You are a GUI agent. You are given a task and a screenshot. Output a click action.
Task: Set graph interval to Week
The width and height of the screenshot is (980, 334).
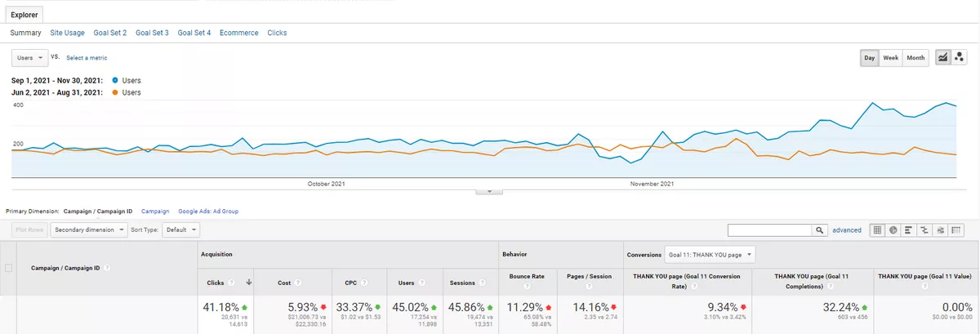point(891,58)
